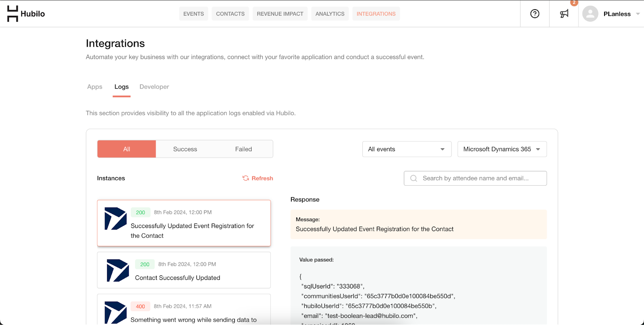The image size is (644, 325).
Task: Click the email value line in JSON
Action: pyautogui.click(x=359, y=316)
